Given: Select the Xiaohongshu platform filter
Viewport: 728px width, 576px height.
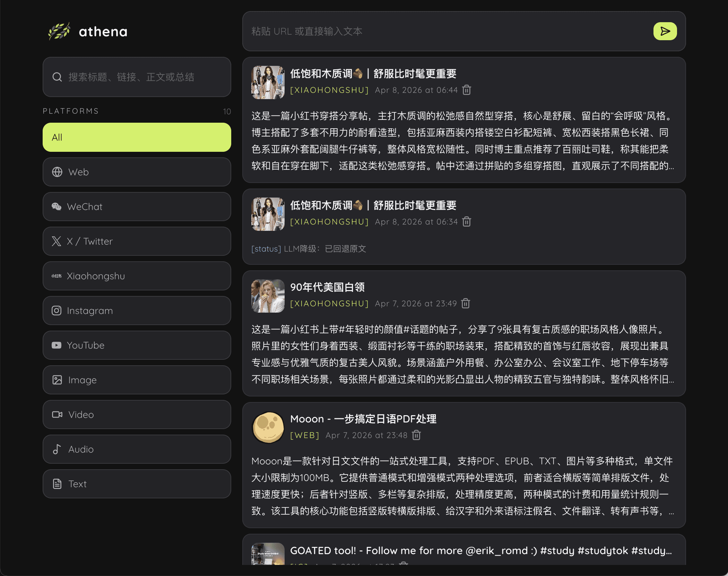Looking at the screenshot, I should (x=137, y=276).
